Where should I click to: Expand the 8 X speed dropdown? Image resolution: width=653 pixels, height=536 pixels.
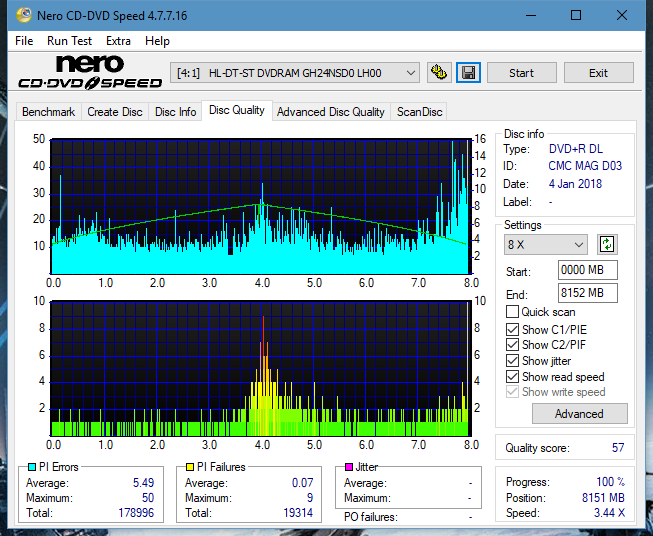tap(546, 244)
